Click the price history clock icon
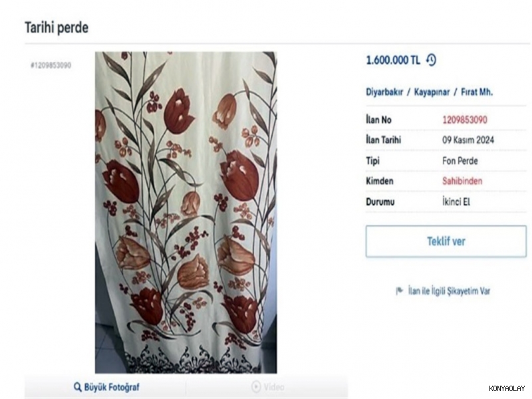Viewport: 532px width, 399px height. point(431,60)
